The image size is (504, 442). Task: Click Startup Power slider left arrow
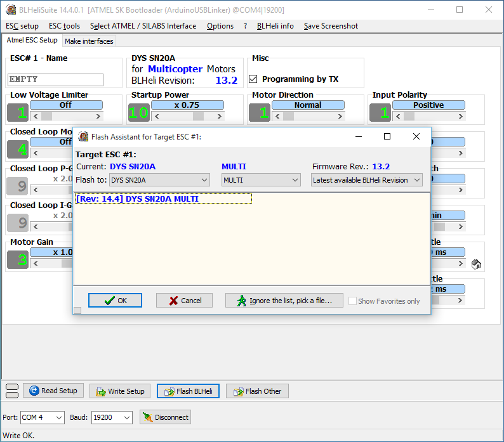pos(157,116)
